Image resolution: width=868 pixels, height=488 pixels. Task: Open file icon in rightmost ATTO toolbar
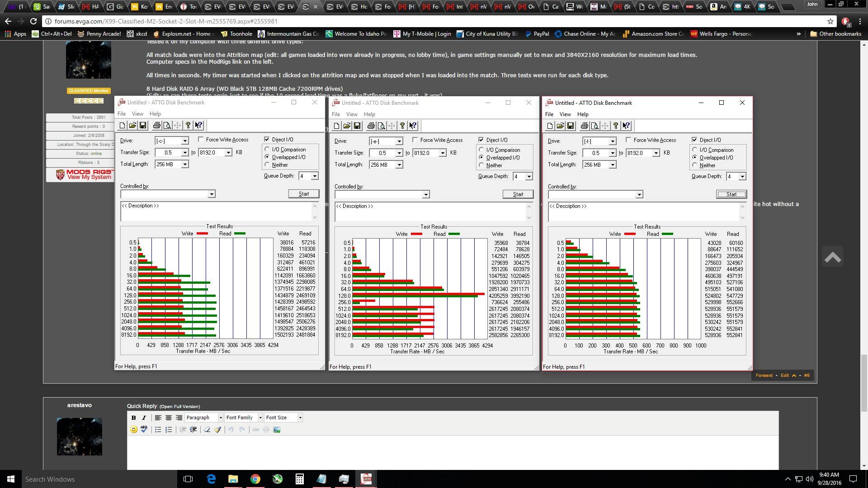point(560,126)
